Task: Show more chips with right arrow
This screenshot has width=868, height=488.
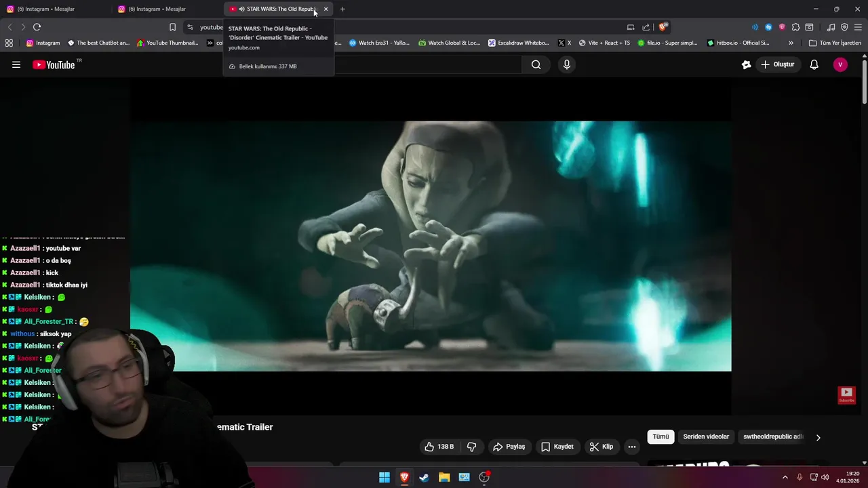Action: [x=818, y=437]
